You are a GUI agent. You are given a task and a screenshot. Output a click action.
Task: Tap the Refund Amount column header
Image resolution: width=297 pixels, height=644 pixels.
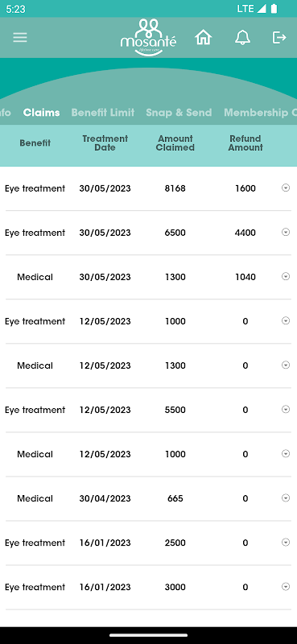point(245,143)
